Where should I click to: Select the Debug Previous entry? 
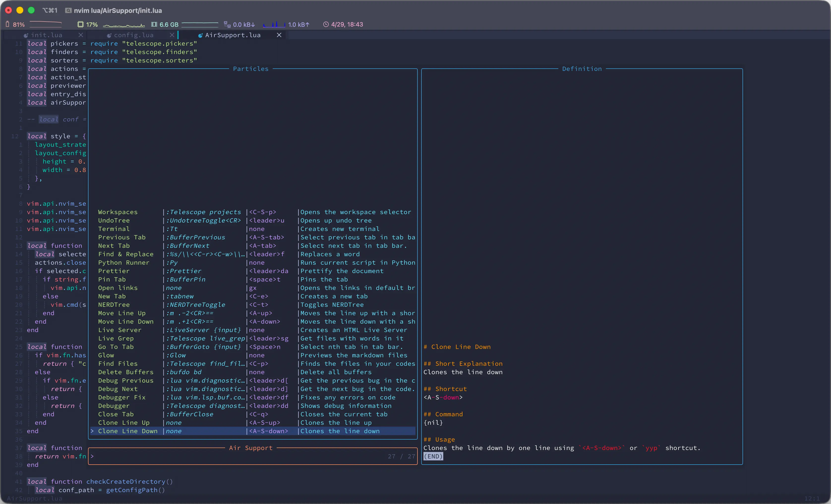(253, 381)
